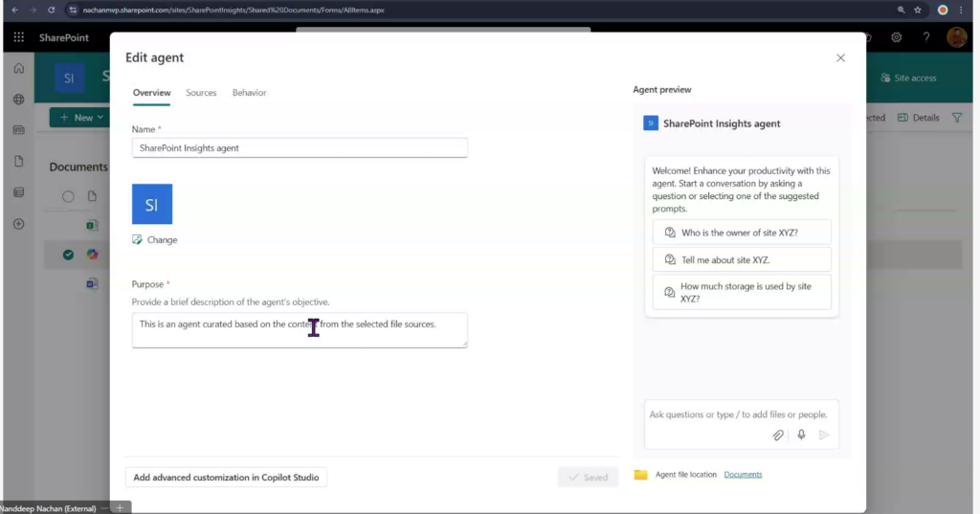
Task: Click the browser address bar URL
Action: coord(234,10)
